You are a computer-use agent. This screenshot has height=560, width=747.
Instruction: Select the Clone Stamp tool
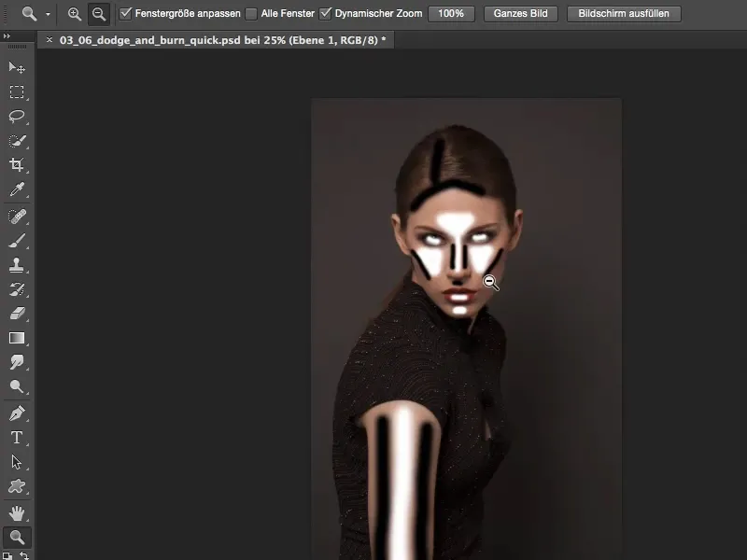[x=17, y=265]
